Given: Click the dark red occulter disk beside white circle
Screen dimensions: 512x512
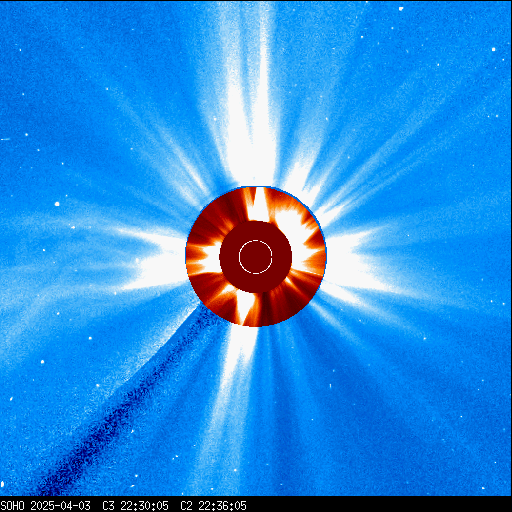Looking at the screenshot, I should 230,257.
